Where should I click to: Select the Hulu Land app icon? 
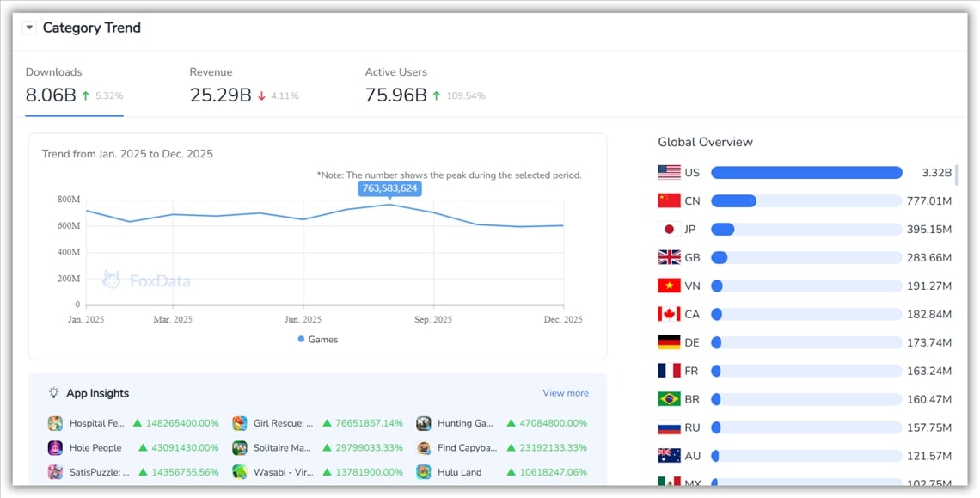(x=423, y=472)
